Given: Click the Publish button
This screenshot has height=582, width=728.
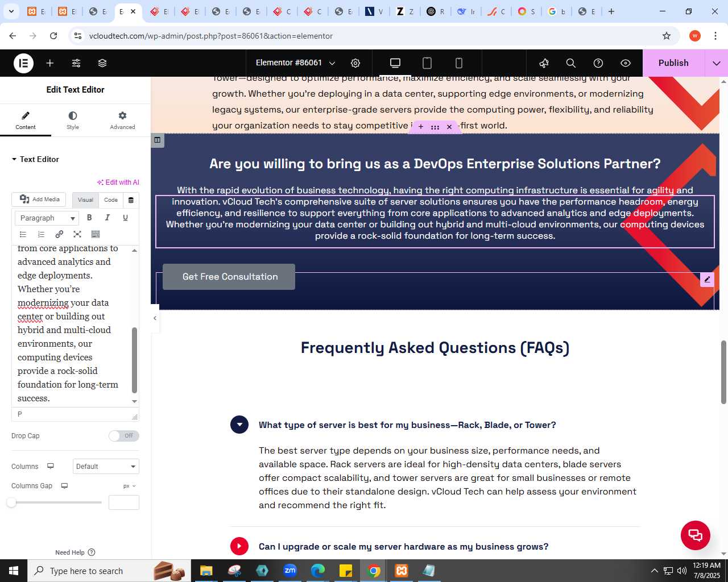Looking at the screenshot, I should coord(673,63).
